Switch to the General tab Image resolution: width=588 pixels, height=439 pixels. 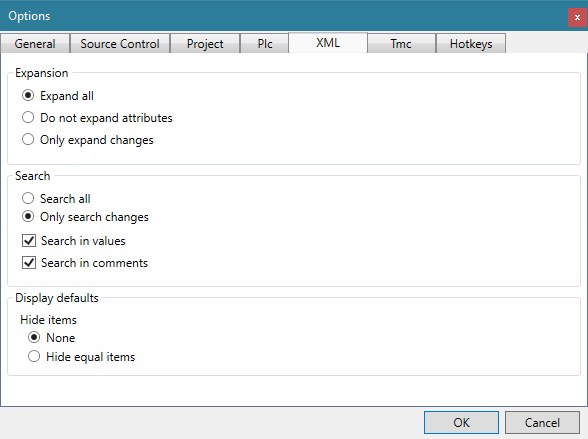click(35, 43)
